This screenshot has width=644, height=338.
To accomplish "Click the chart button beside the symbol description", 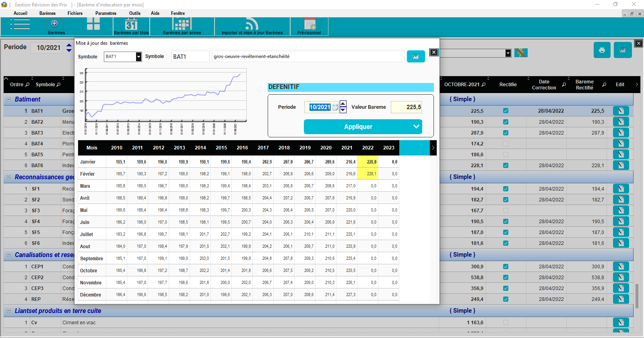I will pos(416,57).
